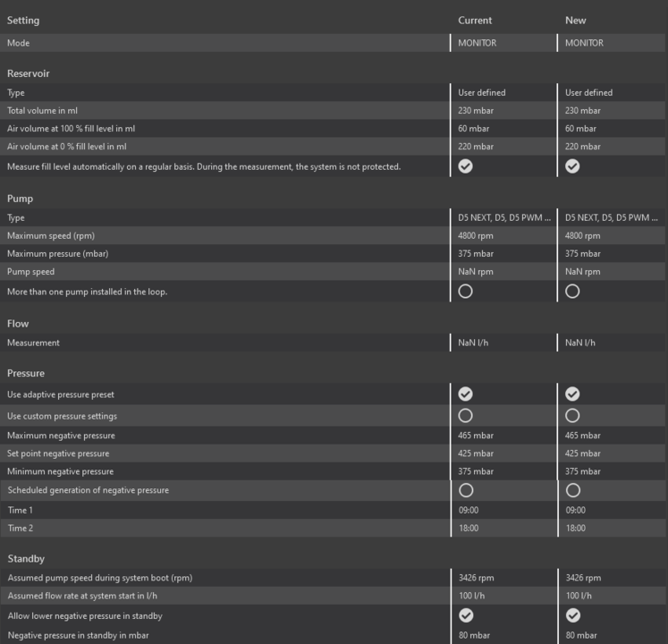
Task: Toggle Current column 'Use adaptive pressure preset' checkmark
Action: click(465, 394)
